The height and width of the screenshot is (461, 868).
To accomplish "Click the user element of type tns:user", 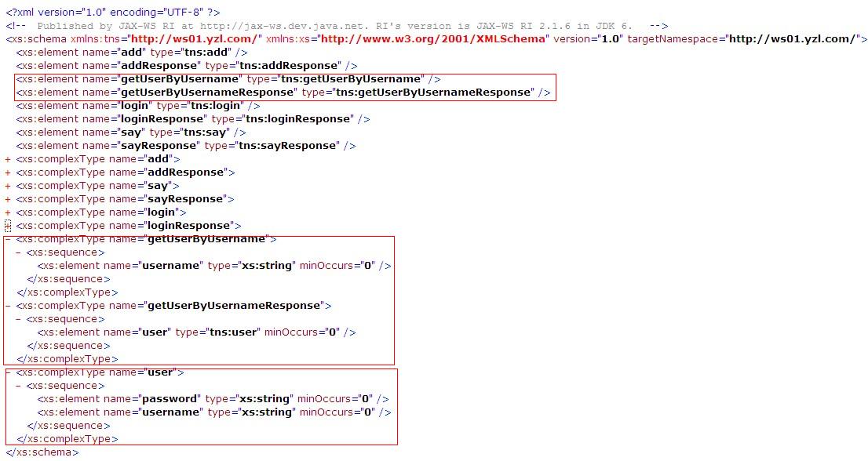I will (x=196, y=332).
